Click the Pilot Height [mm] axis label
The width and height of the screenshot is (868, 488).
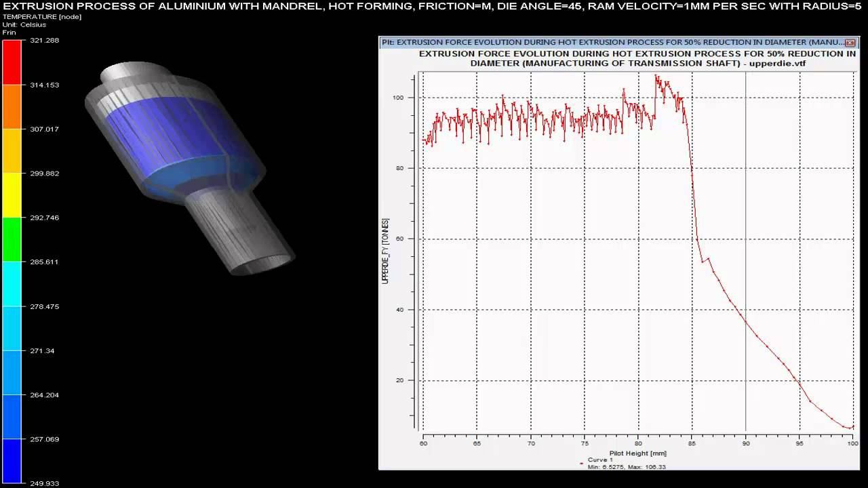(637, 453)
